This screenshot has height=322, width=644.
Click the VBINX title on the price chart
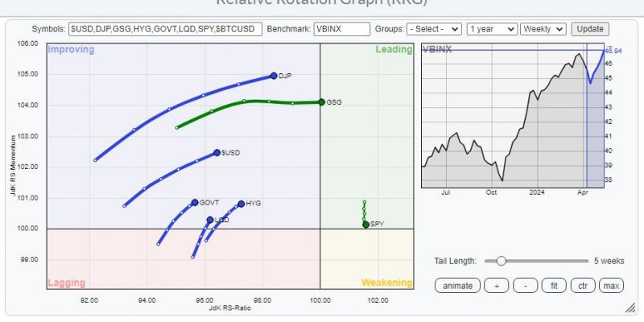click(437, 50)
